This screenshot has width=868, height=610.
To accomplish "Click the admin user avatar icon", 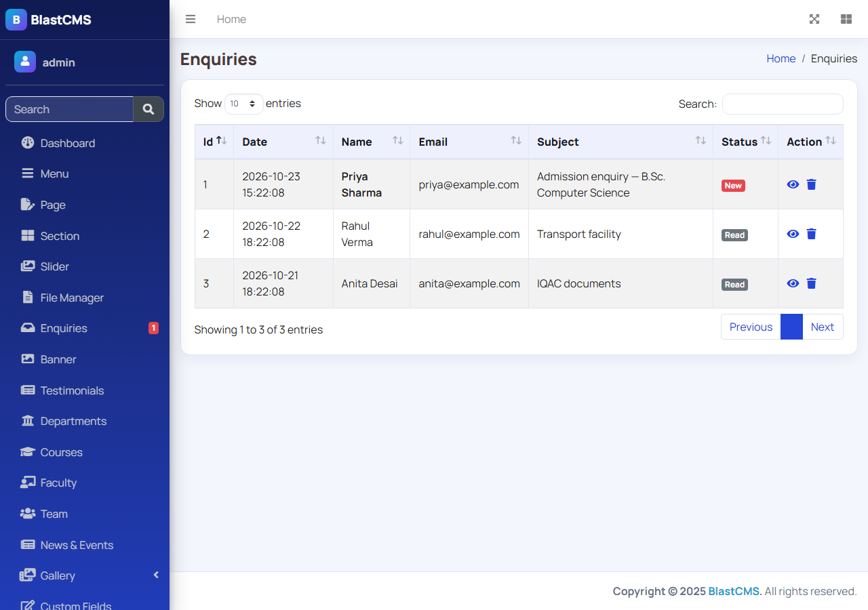I will [25, 62].
